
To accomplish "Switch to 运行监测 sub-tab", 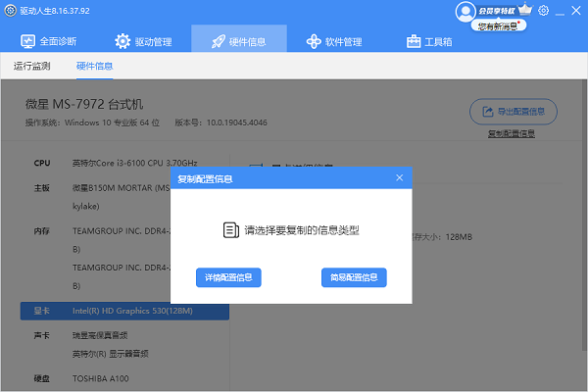I will [x=31, y=67].
